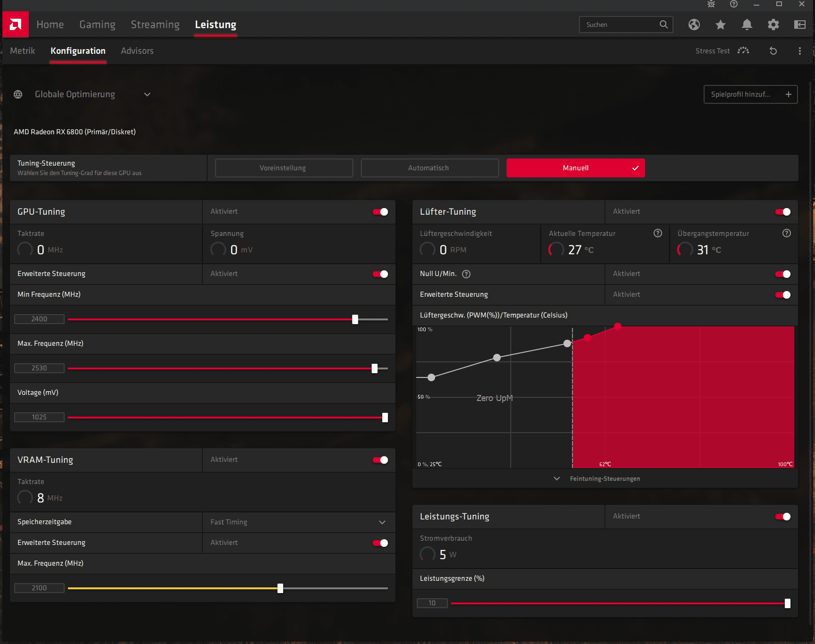815x644 pixels.
Task: Open favorites star icon
Action: pyautogui.click(x=721, y=25)
